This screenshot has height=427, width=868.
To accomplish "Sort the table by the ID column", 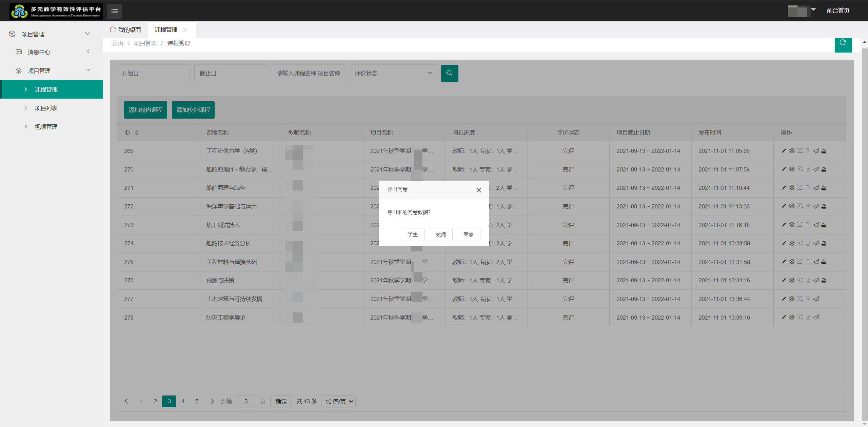I will pos(137,133).
